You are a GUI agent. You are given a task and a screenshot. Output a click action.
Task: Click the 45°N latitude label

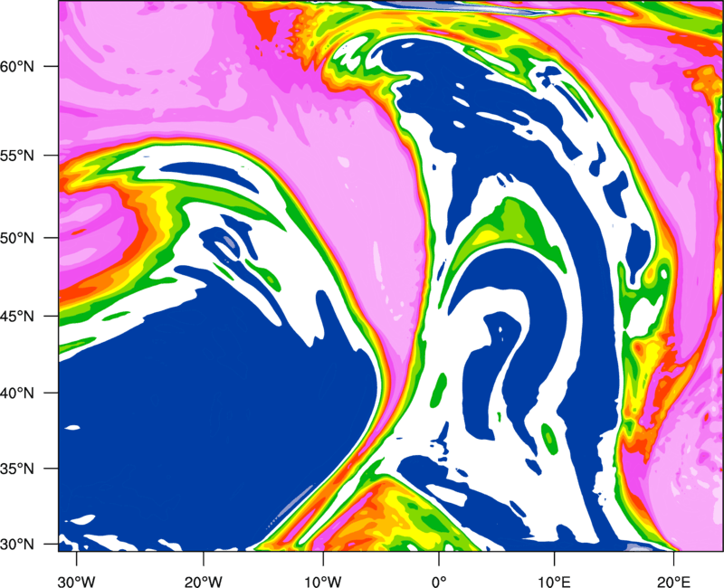click(x=17, y=317)
